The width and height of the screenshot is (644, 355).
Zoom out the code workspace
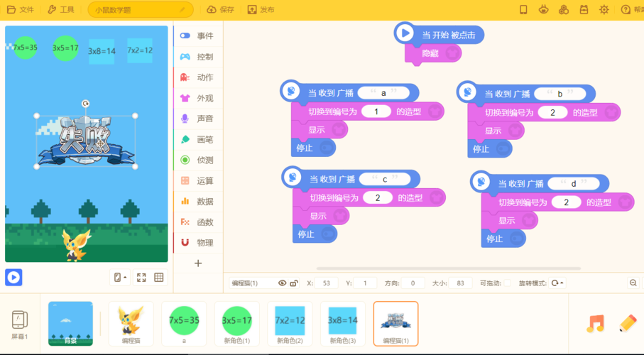click(633, 283)
